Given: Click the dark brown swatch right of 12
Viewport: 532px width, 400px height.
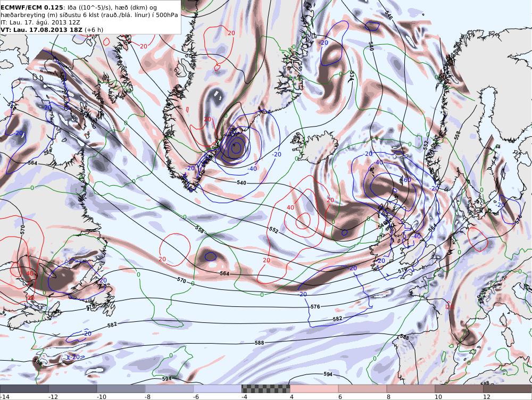Looking at the screenshot, I should click(508, 389).
